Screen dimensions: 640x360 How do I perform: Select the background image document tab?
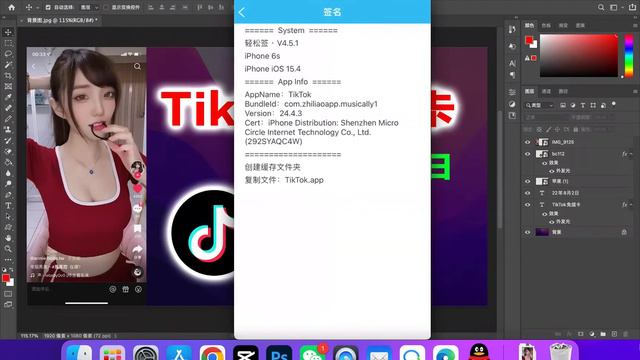click(62, 20)
